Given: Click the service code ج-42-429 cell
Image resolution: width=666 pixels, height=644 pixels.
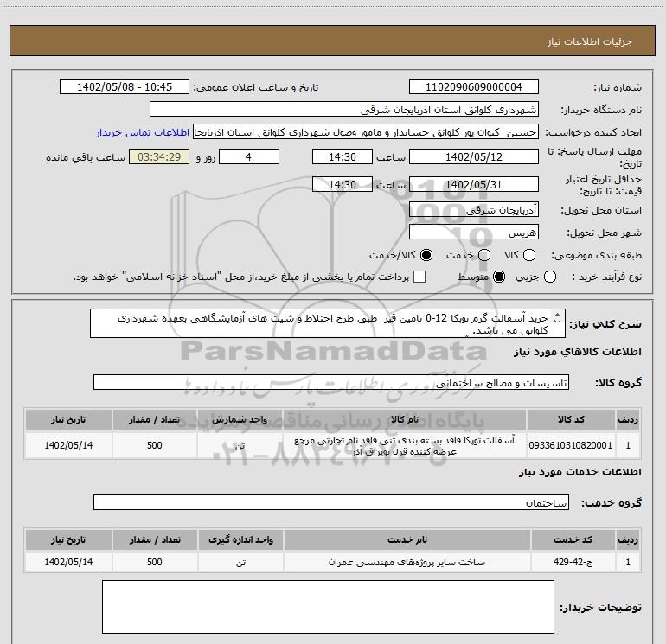Looking at the screenshot, I should pyautogui.click(x=573, y=562).
